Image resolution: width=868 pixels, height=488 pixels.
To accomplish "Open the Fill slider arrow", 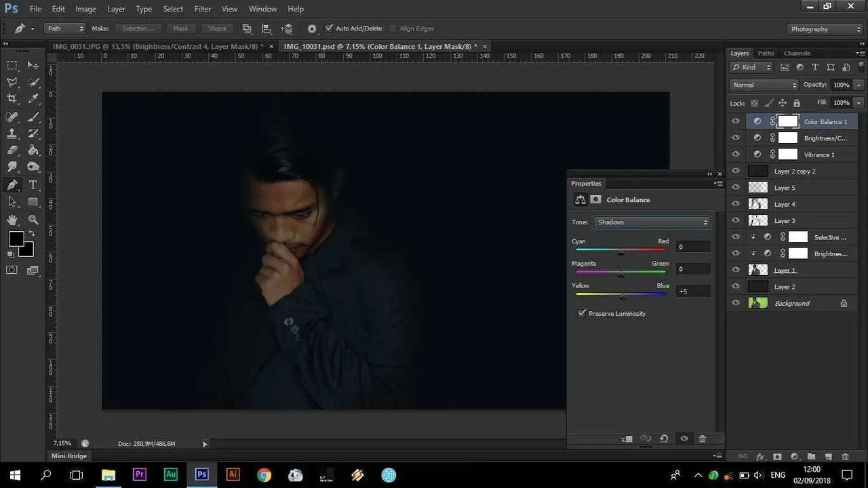I will [x=859, y=102].
